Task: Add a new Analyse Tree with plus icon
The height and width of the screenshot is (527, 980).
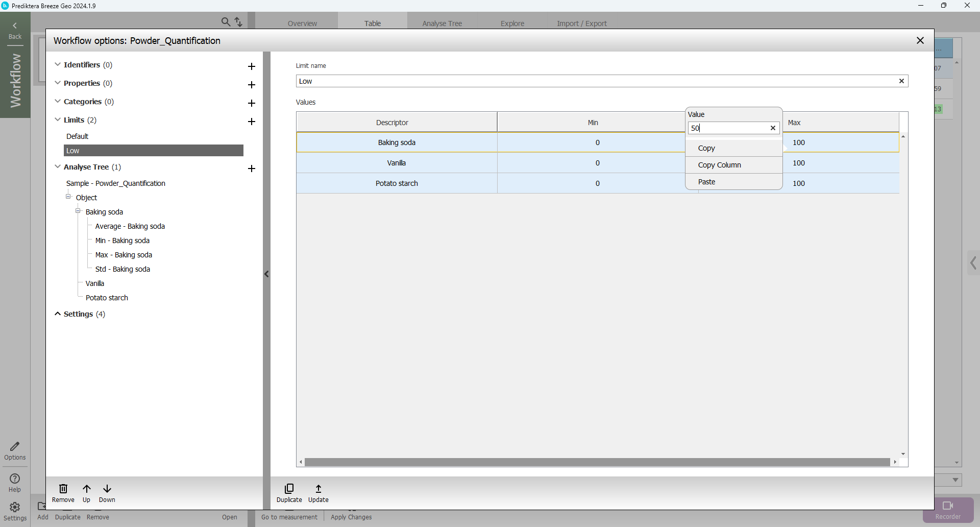Action: [x=252, y=169]
